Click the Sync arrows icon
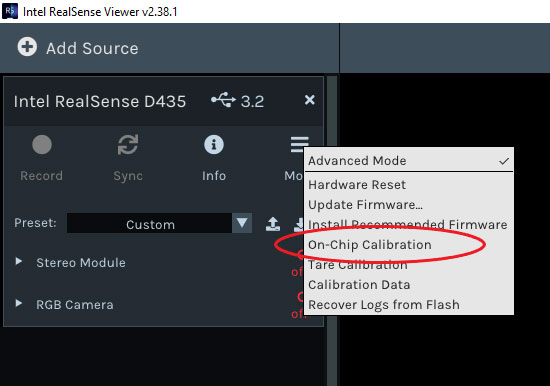The height and width of the screenshot is (386, 550). (128, 145)
